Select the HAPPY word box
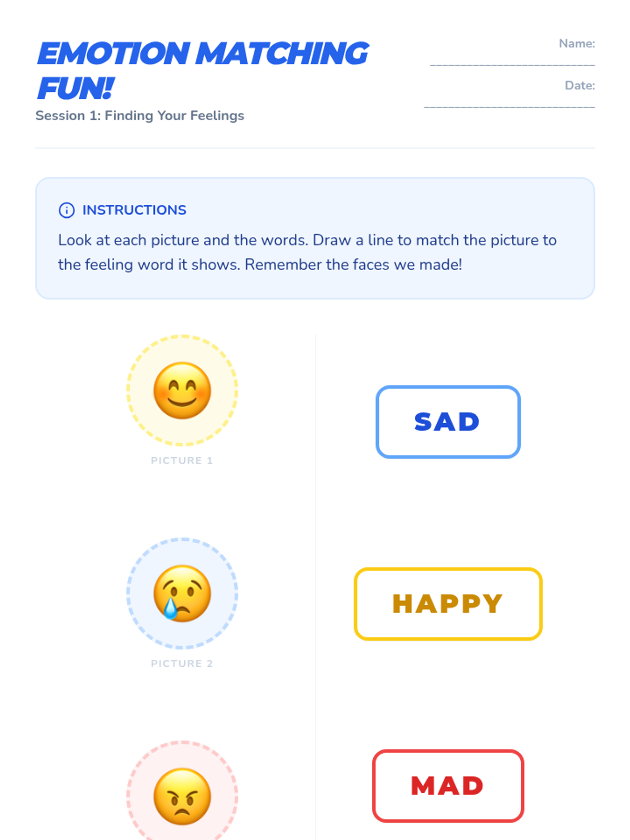 coord(448,604)
